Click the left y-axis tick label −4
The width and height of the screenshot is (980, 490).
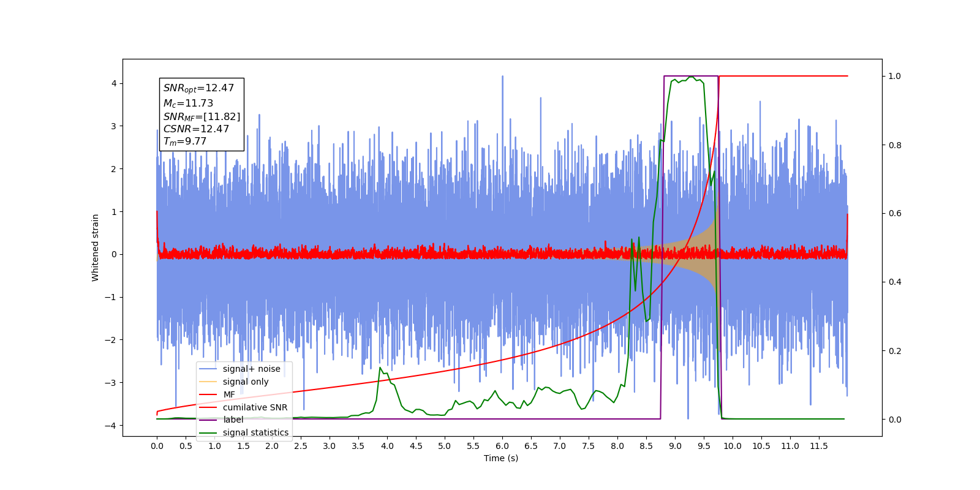click(110, 426)
